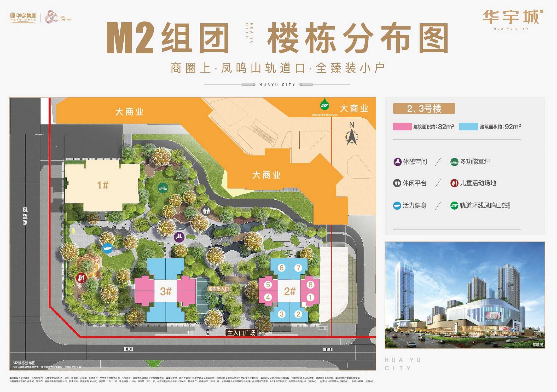Click the blue 92m² legend swatch
Viewport: 557px width, 392px height.
tap(468, 126)
